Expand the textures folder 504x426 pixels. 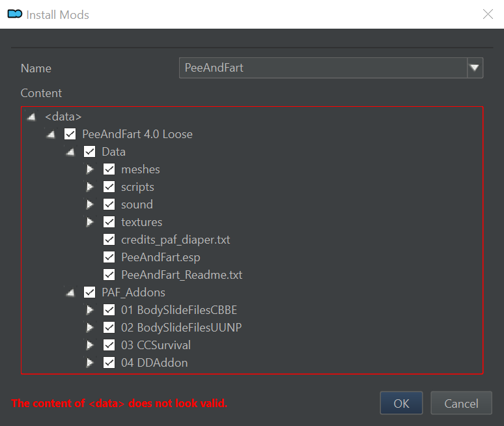point(90,222)
